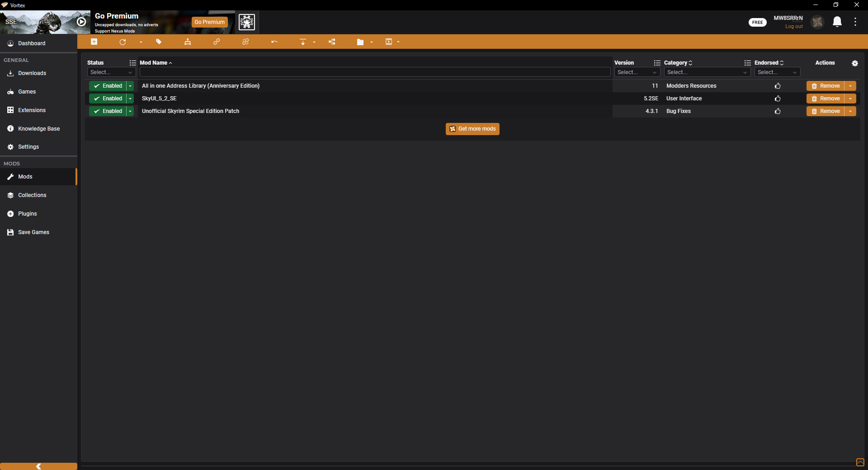This screenshot has width=868, height=470.
Task: Open the notifications bell
Action: [837, 22]
